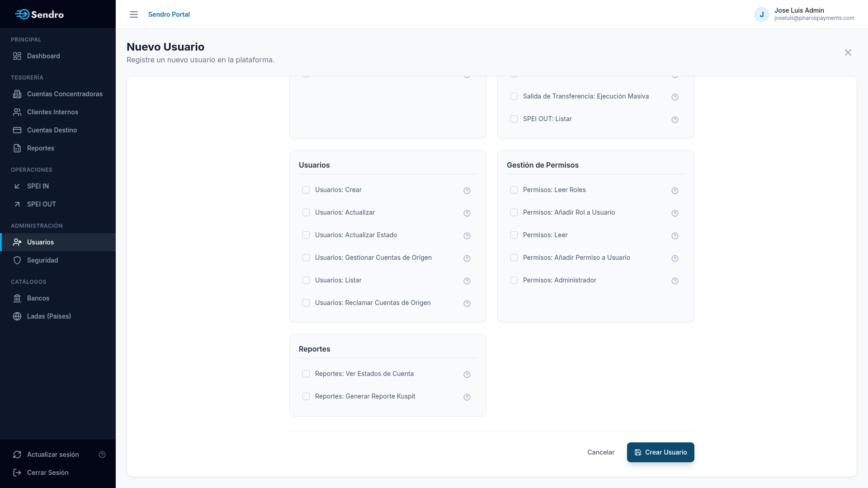Close the Nuevo Usuario form
Screen dimensions: 868x488
[x=848, y=52]
